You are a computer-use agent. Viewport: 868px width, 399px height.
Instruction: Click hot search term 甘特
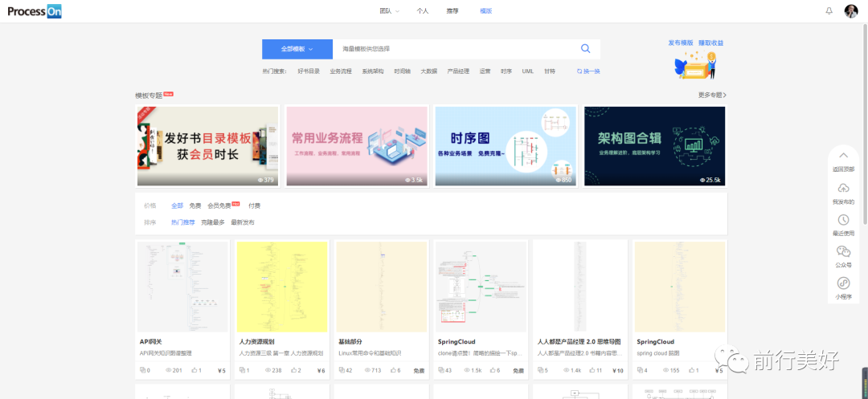coord(550,71)
